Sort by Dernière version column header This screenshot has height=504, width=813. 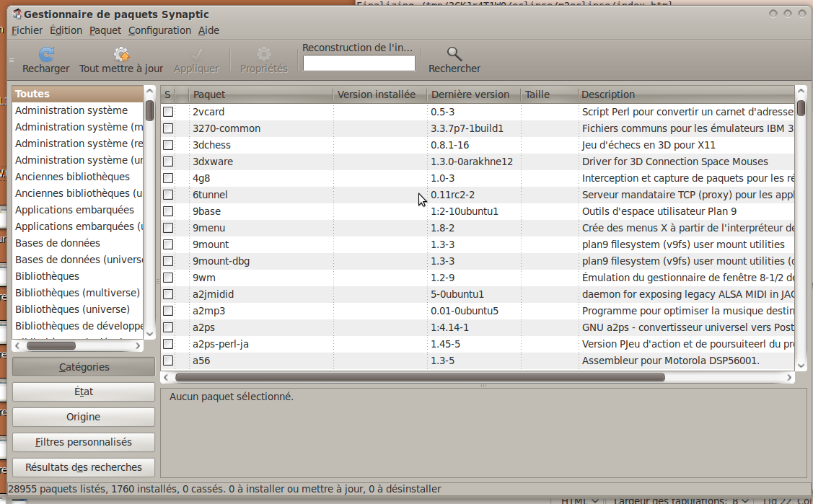474,94
